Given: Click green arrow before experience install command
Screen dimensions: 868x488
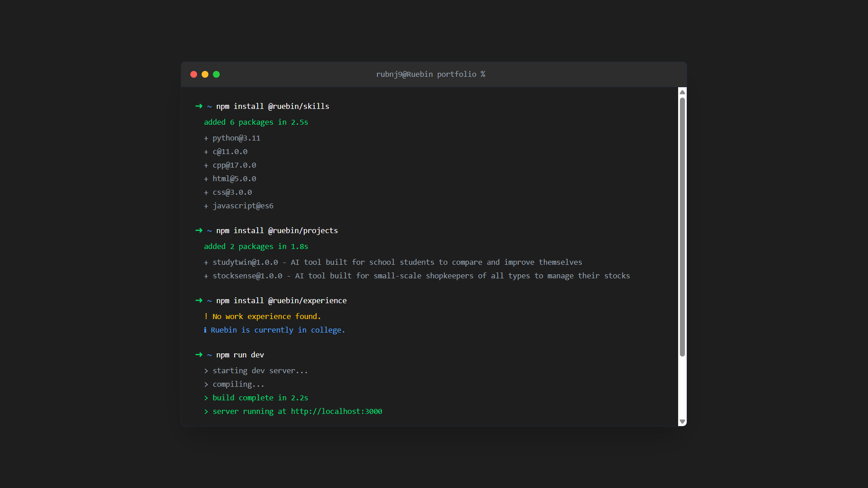Looking at the screenshot, I should pyautogui.click(x=198, y=300).
